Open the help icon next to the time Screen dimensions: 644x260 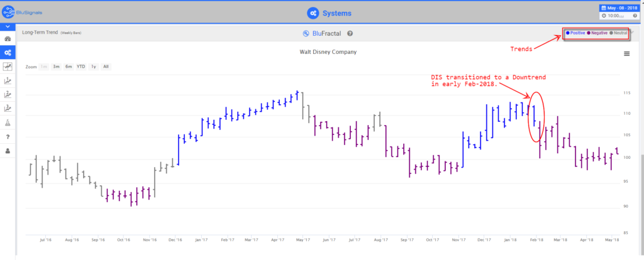coord(636,16)
